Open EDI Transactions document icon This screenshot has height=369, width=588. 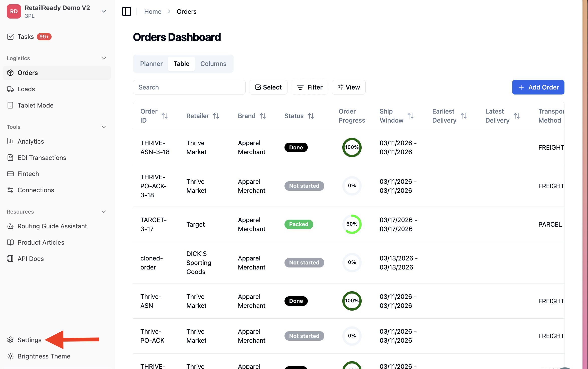click(11, 158)
